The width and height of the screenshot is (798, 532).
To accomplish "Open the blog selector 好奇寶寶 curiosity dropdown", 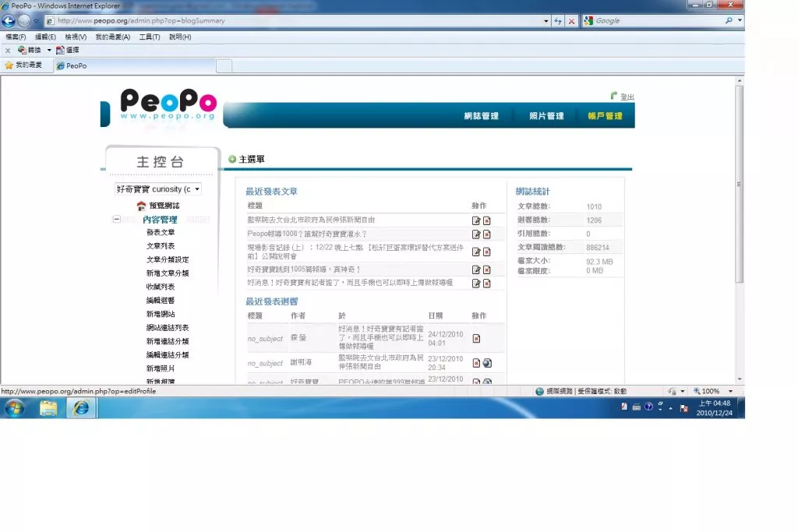I will pos(157,189).
